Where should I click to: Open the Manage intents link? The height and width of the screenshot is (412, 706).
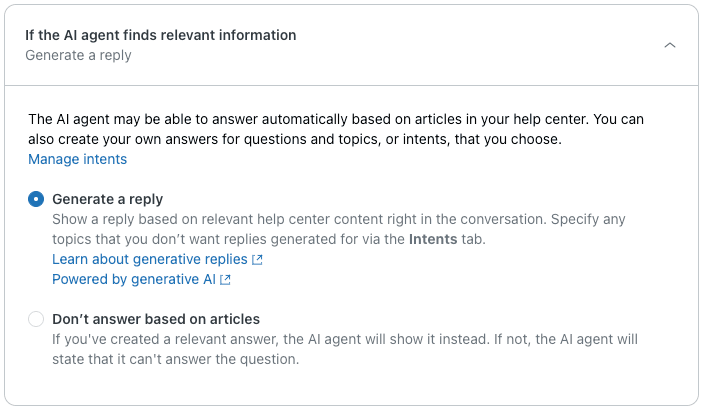(77, 159)
